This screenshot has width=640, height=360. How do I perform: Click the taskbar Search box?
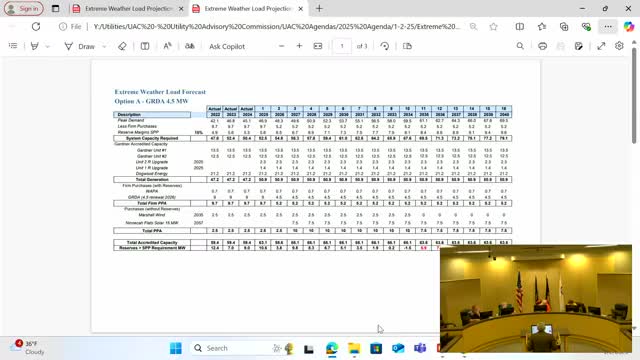[x=243, y=348]
